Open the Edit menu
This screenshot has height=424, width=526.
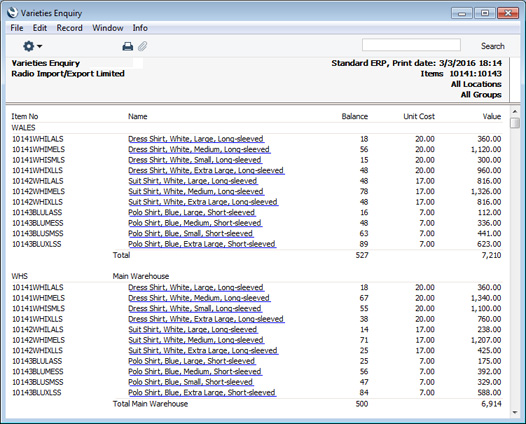click(x=40, y=28)
